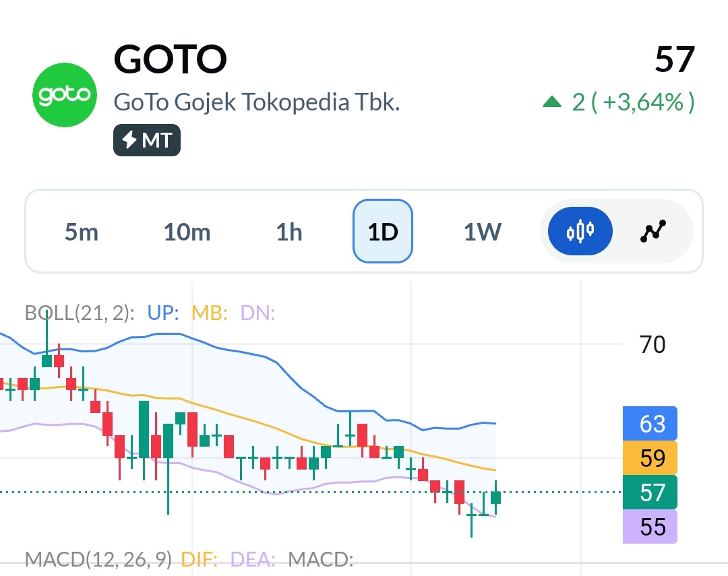Image resolution: width=728 pixels, height=576 pixels.
Task: Switch to line chart view
Action: click(x=653, y=230)
